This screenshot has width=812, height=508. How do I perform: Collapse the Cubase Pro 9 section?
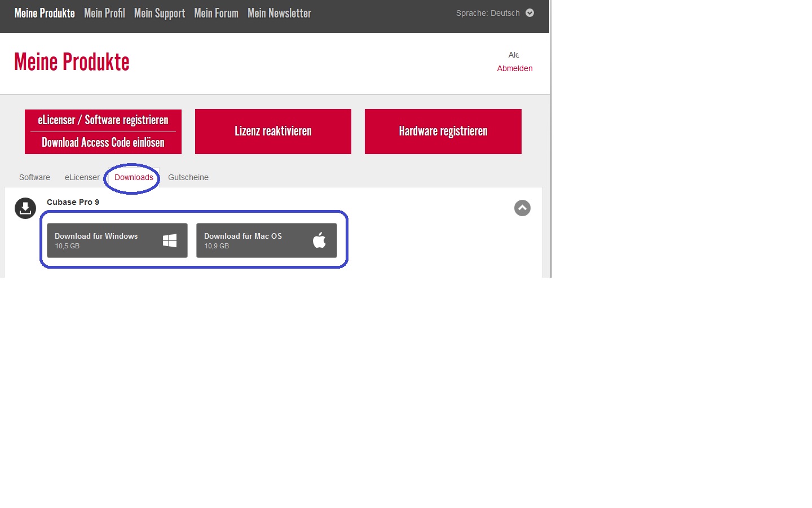522,208
